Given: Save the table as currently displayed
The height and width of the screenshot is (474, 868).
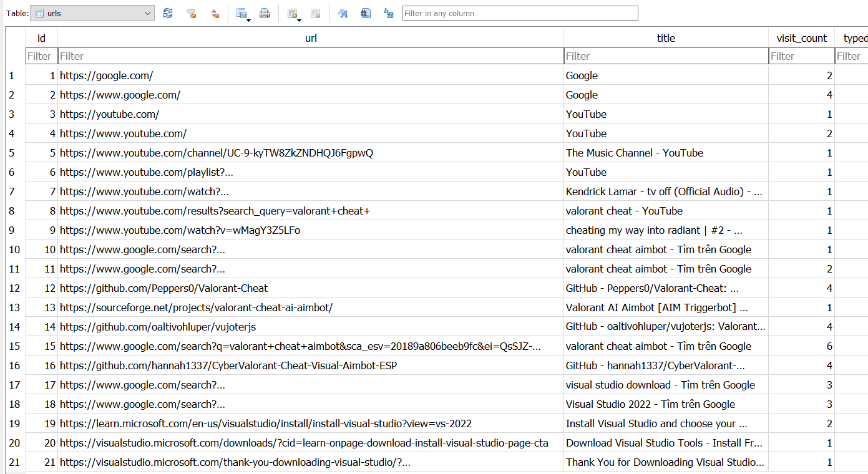Looking at the screenshot, I should click(241, 13).
